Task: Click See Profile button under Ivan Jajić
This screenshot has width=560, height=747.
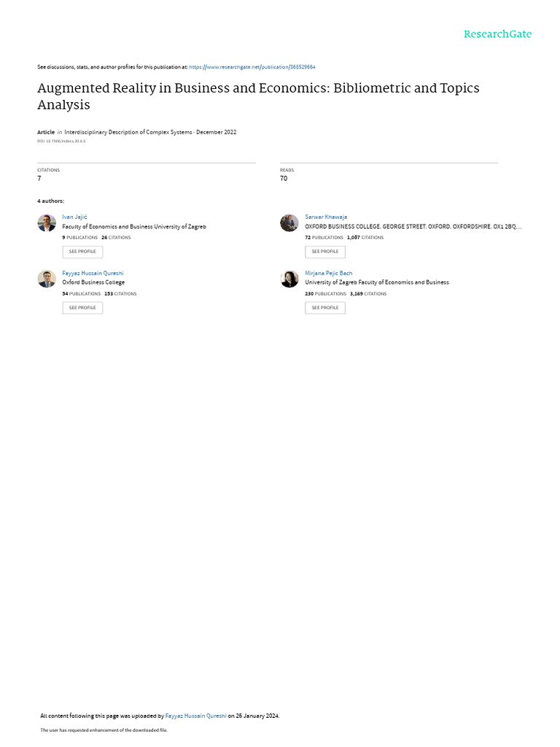Action: tap(82, 252)
